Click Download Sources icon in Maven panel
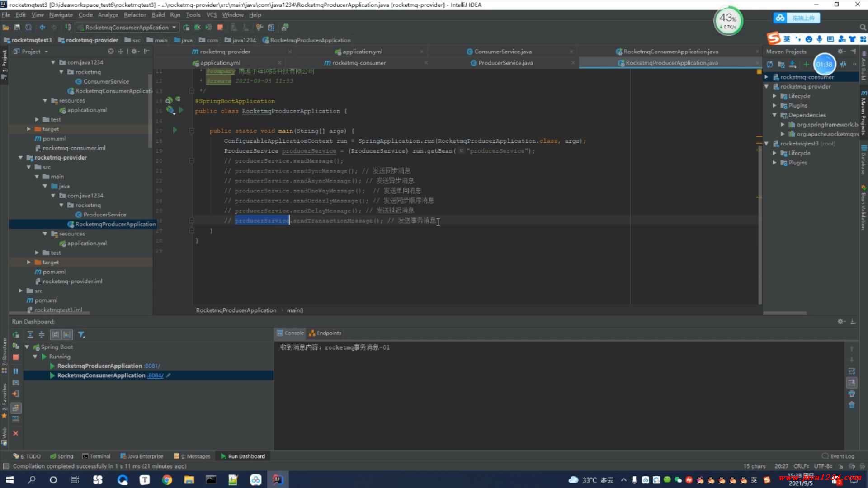This screenshot has height=488, width=868. [x=792, y=64]
